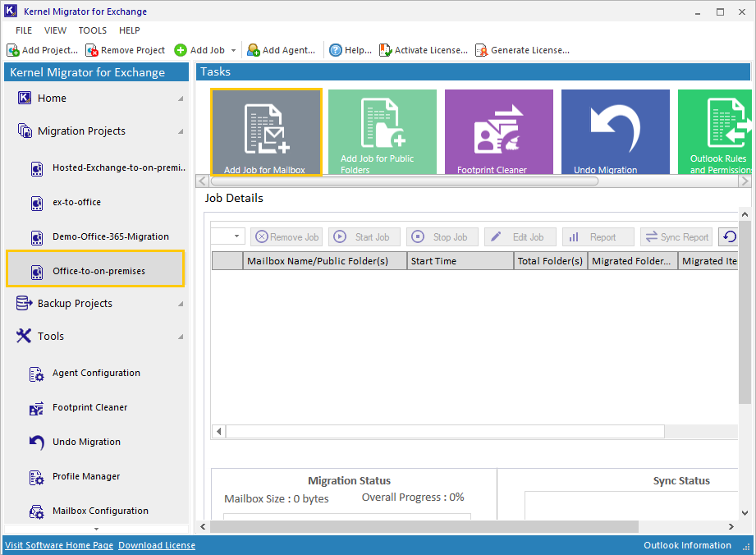The width and height of the screenshot is (756, 555).
Task: Collapse the Home section arrow
Action: click(181, 99)
